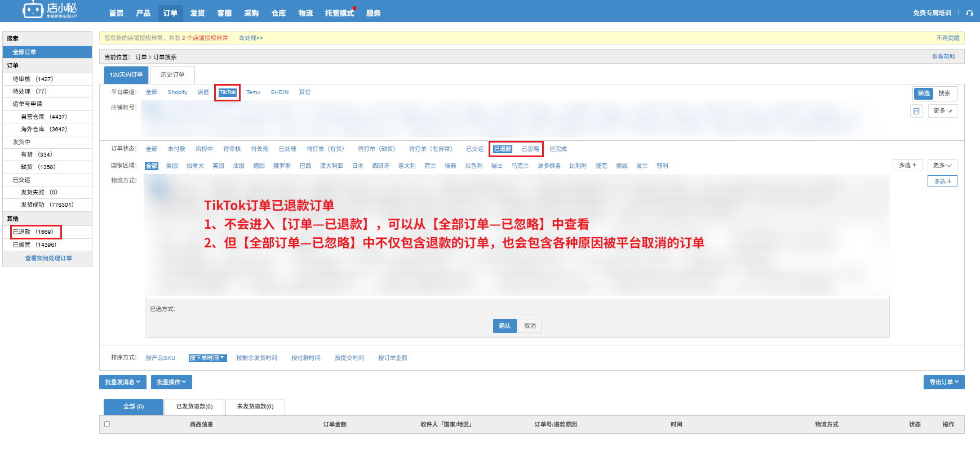Click the store icon beside 更多
Viewport: 980px width, 458px height.
[916, 111]
